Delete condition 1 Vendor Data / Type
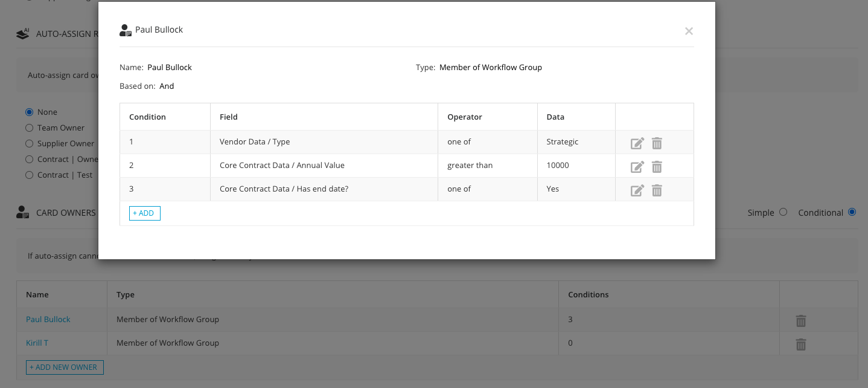This screenshot has width=868, height=388. (x=657, y=143)
